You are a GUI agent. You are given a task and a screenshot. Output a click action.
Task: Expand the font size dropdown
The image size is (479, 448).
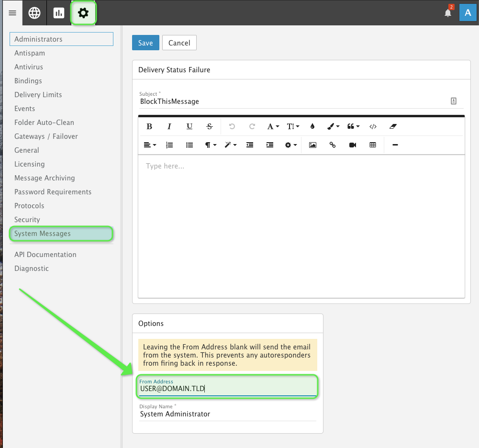[x=293, y=126]
